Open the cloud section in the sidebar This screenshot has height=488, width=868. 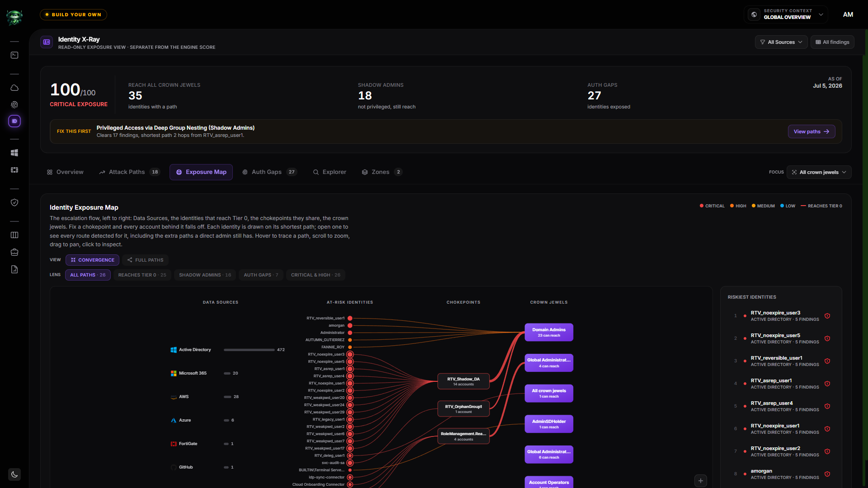[x=14, y=88]
